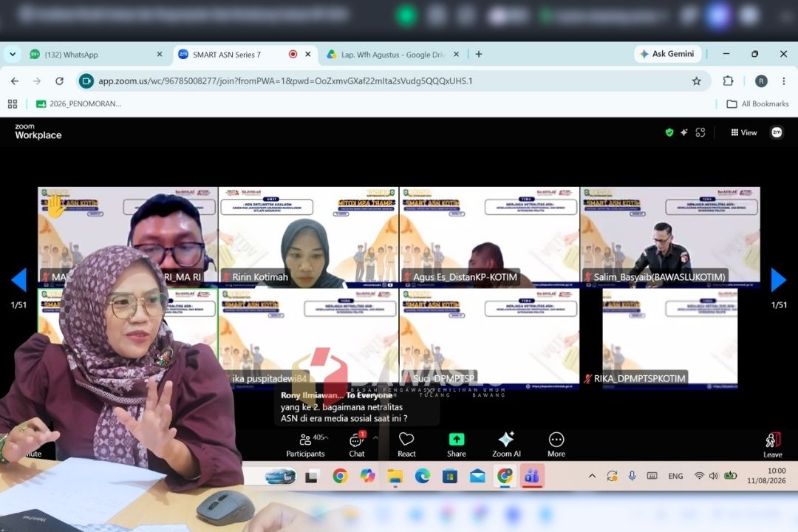
Task: Bookmark this page with the star
Action: pyautogui.click(x=696, y=81)
